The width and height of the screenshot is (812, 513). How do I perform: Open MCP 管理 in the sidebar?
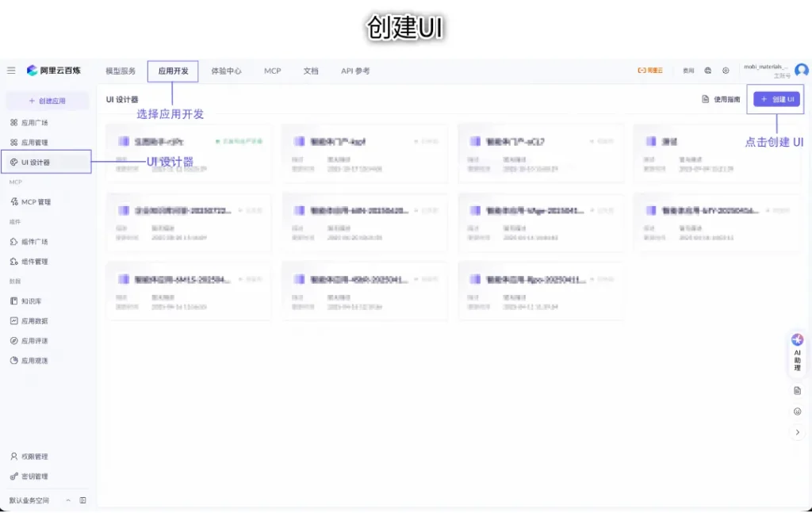pyautogui.click(x=36, y=202)
